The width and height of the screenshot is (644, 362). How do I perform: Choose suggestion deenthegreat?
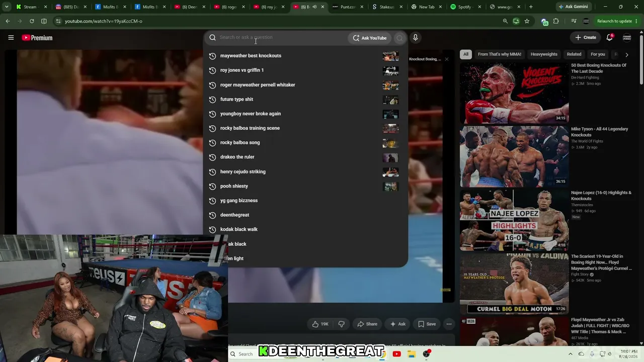pos(305,215)
